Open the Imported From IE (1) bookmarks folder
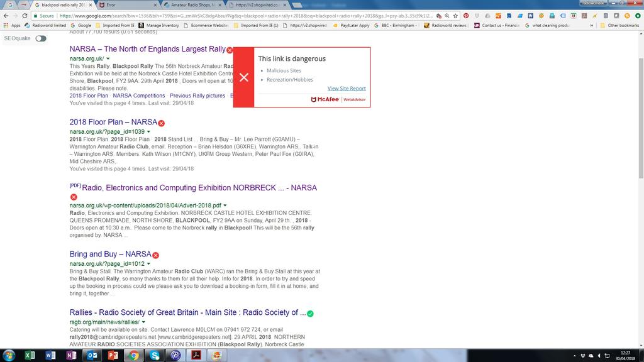Screen dimensions: 644x362 pyautogui.click(x=255, y=25)
